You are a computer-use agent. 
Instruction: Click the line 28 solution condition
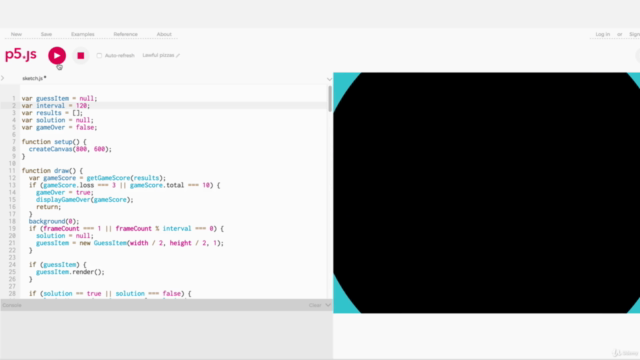(x=110, y=293)
